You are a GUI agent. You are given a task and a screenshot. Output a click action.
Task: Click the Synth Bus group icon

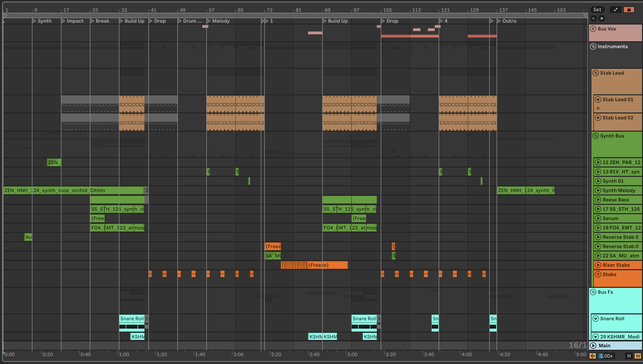click(596, 136)
